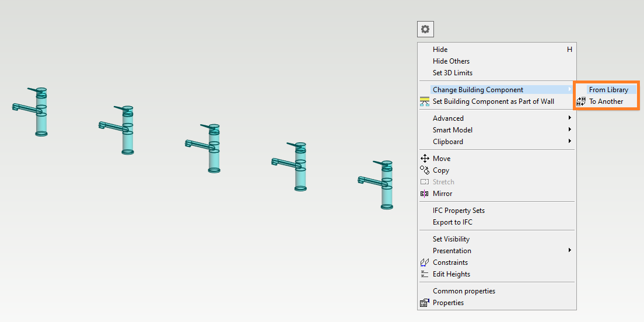Expand the Advanced submenu arrow
Image resolution: width=644 pixels, height=322 pixels.
pyautogui.click(x=569, y=118)
